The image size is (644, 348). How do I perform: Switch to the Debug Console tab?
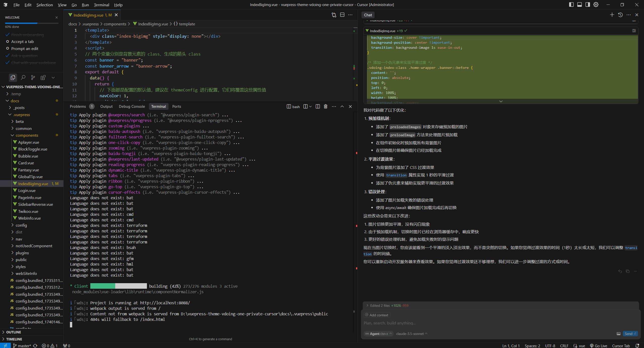tap(132, 107)
